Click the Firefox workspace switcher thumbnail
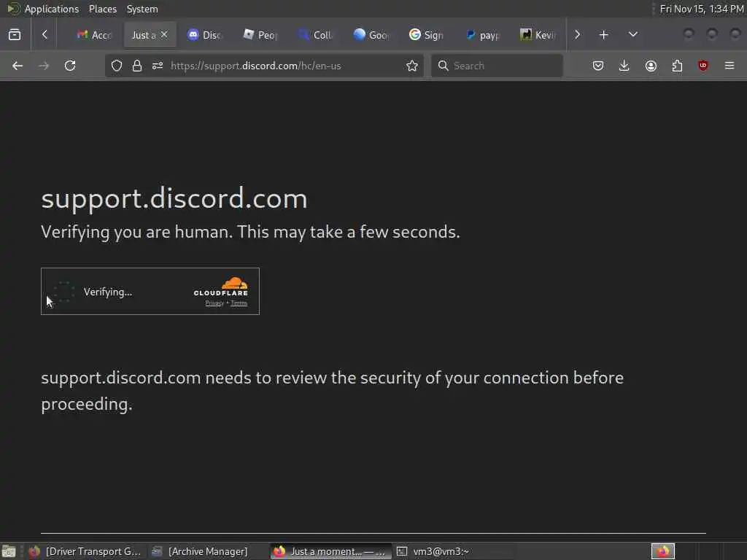The image size is (747, 560). click(x=662, y=551)
